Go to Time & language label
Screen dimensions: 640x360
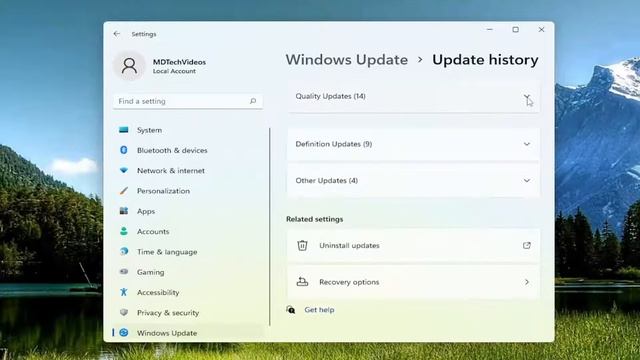(x=167, y=252)
